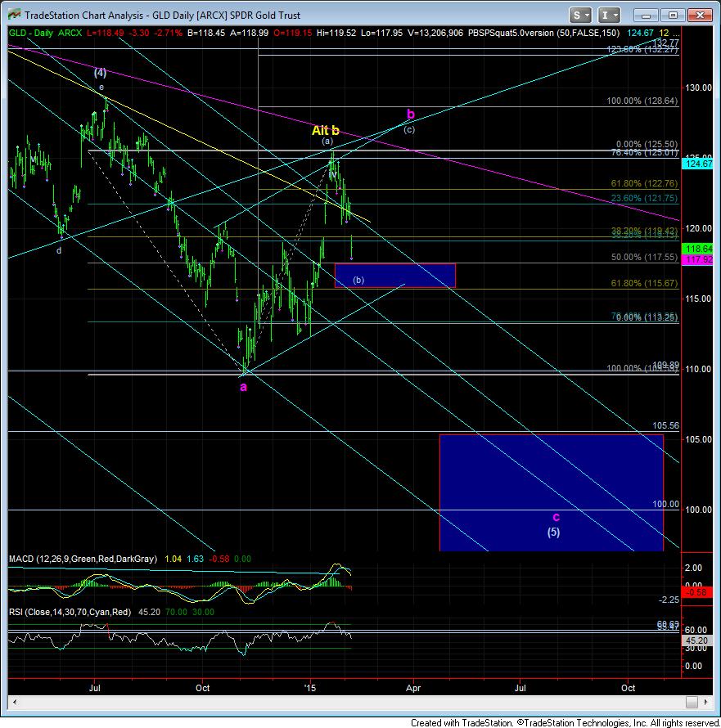Viewport: 721px width, 728px height.
Task: Click the 130.00 price axis label
Action: click(x=699, y=88)
